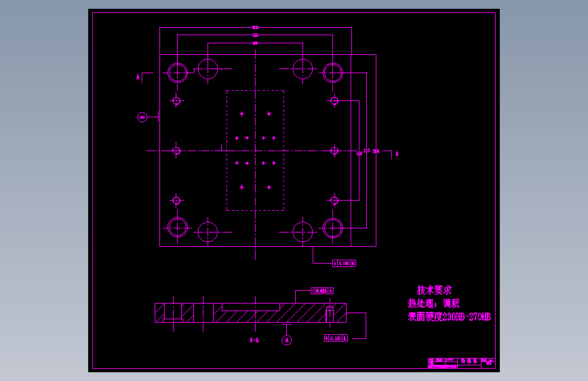Click the note "热处理：调质"
Screen dimensions: 588x381
pos(433,303)
